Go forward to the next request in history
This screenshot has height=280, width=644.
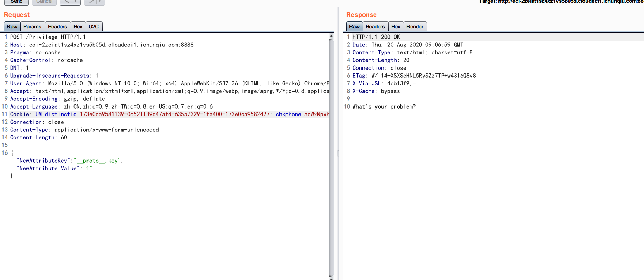click(91, 2)
